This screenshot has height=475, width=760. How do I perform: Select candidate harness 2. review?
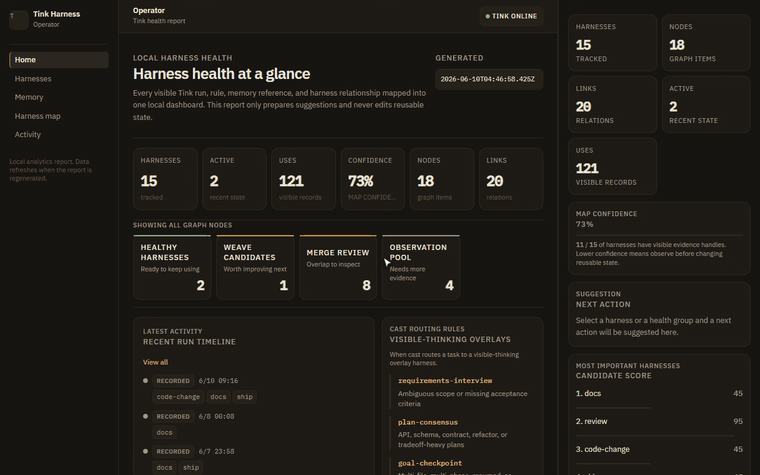[659, 421]
